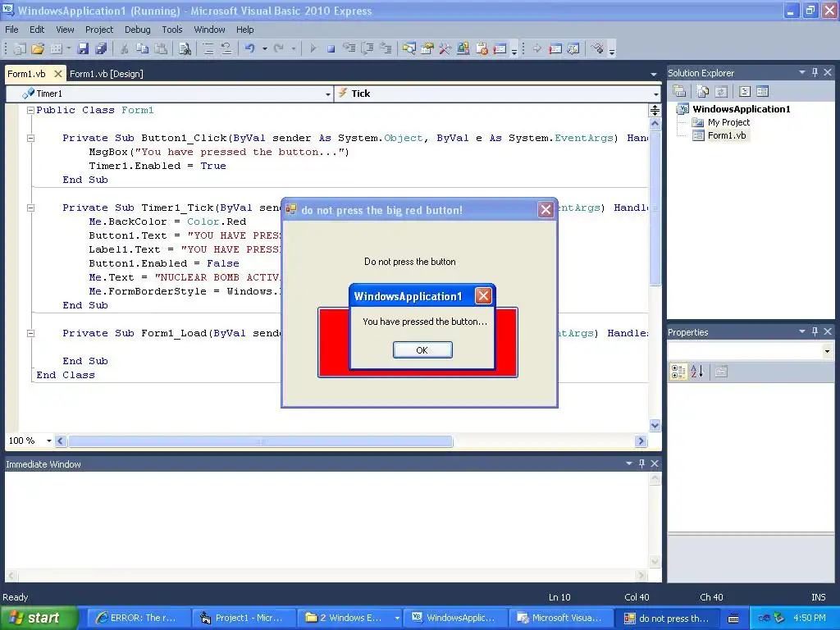Image resolution: width=840 pixels, height=630 pixels.
Task: Click the Save floppy disk icon
Action: point(83,48)
